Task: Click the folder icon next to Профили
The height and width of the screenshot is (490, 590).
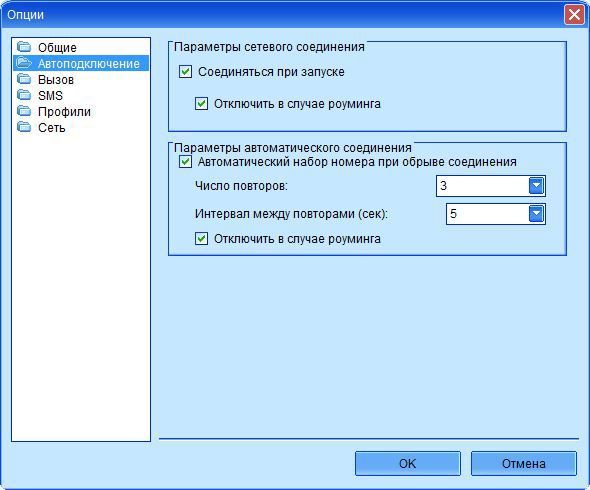Action: (24, 111)
